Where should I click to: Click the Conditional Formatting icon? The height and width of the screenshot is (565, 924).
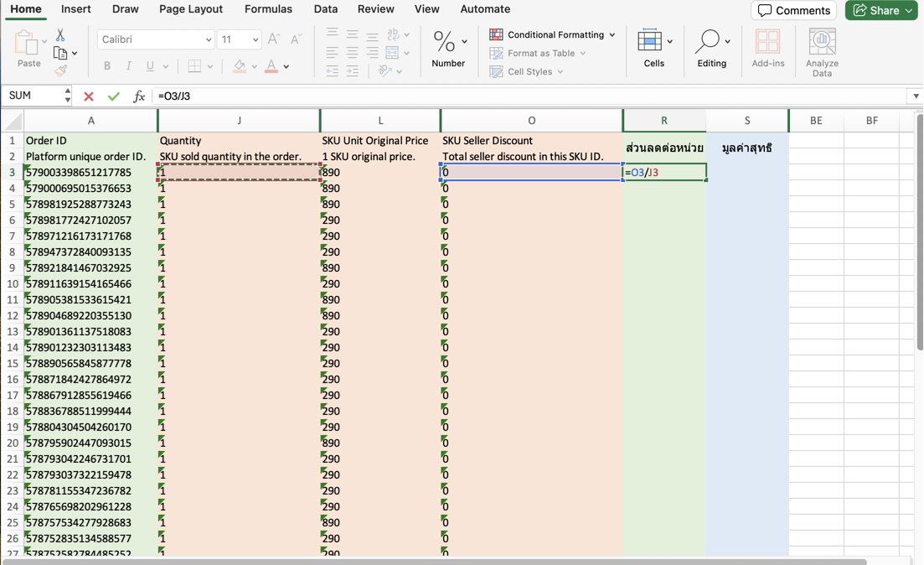(496, 35)
